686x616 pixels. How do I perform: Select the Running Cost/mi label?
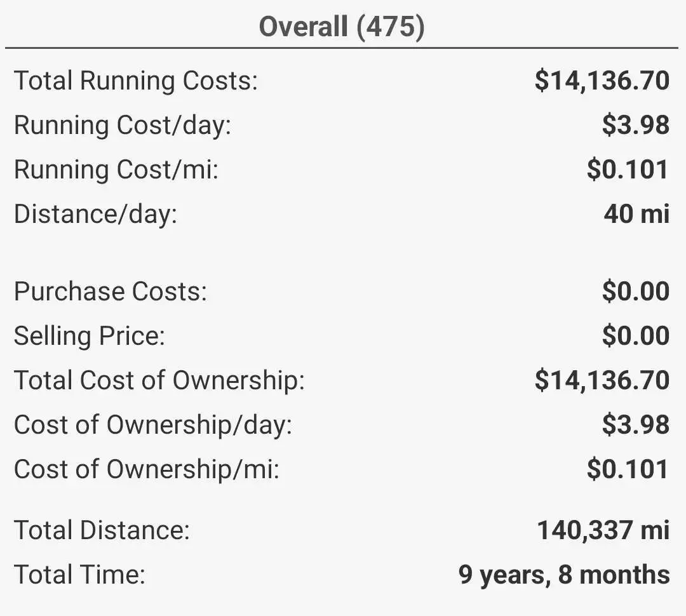tap(116, 170)
